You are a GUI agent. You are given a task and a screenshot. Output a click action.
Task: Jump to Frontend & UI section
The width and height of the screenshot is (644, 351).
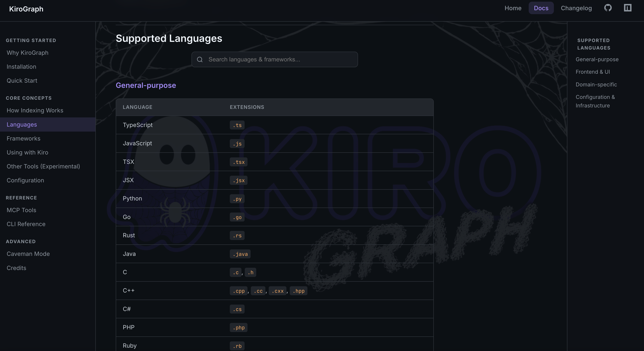pos(593,72)
